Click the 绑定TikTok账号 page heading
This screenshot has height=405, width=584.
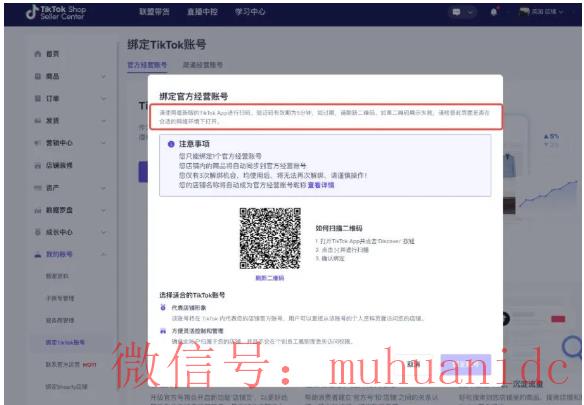click(167, 44)
